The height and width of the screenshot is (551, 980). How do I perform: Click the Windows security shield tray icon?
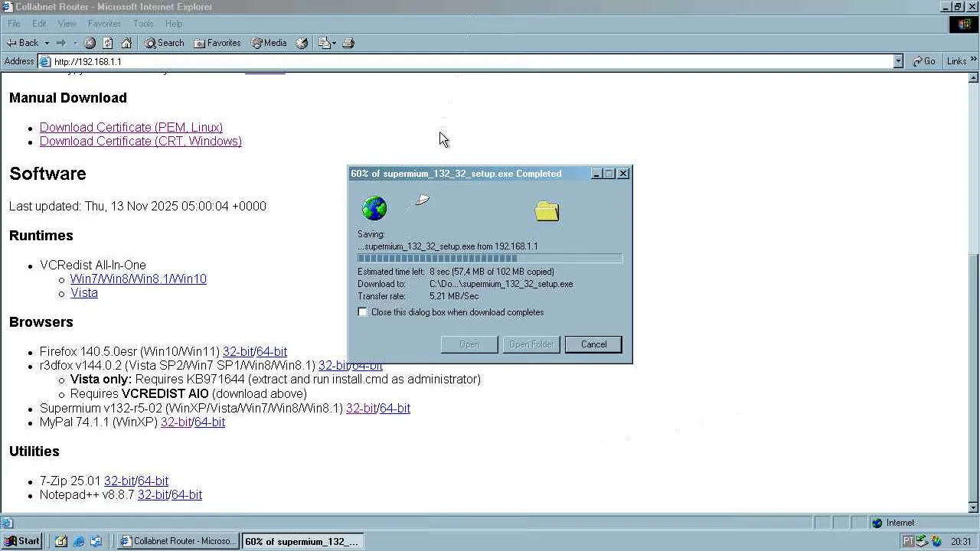tap(936, 541)
